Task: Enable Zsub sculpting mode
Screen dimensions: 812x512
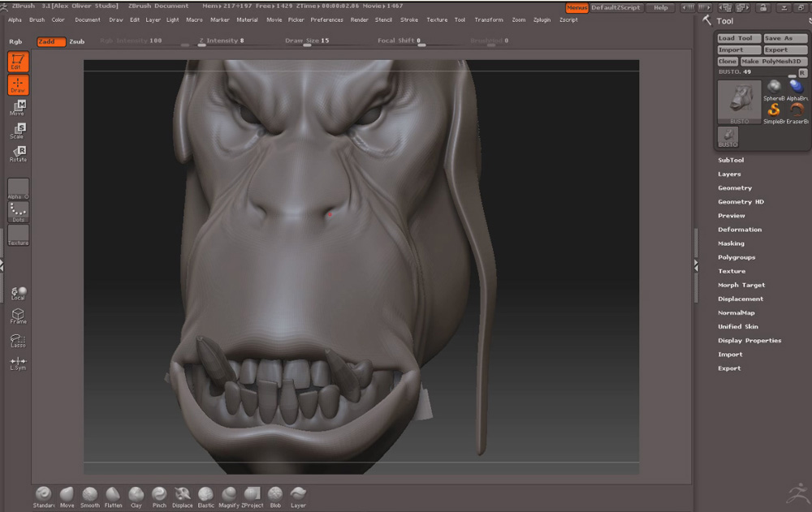Action: [77, 41]
